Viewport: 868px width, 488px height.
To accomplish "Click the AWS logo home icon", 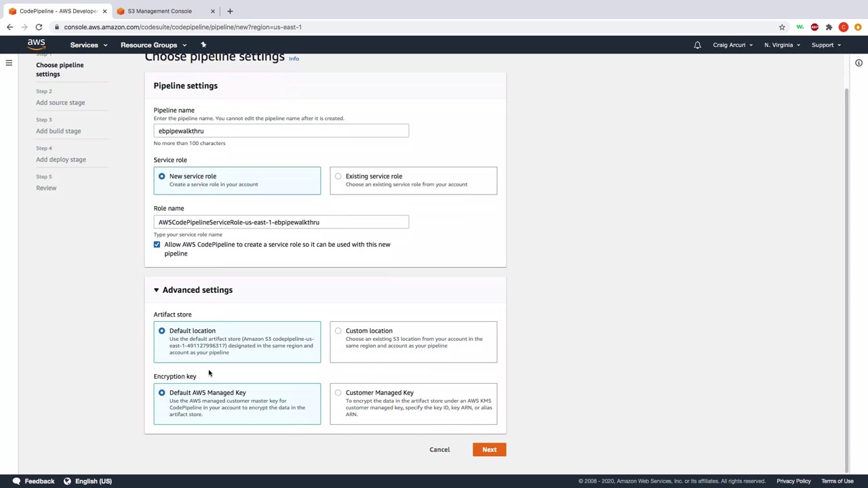I will (x=37, y=45).
